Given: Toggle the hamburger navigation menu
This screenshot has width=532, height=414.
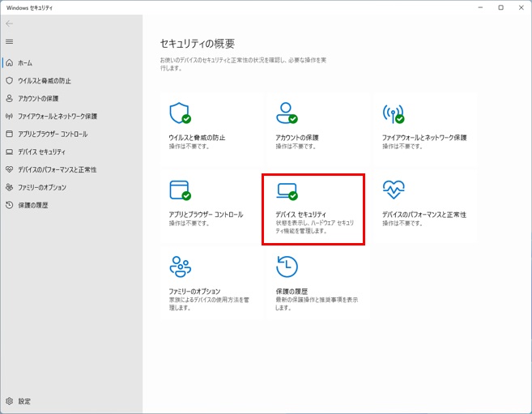Looking at the screenshot, I should click(x=9, y=41).
